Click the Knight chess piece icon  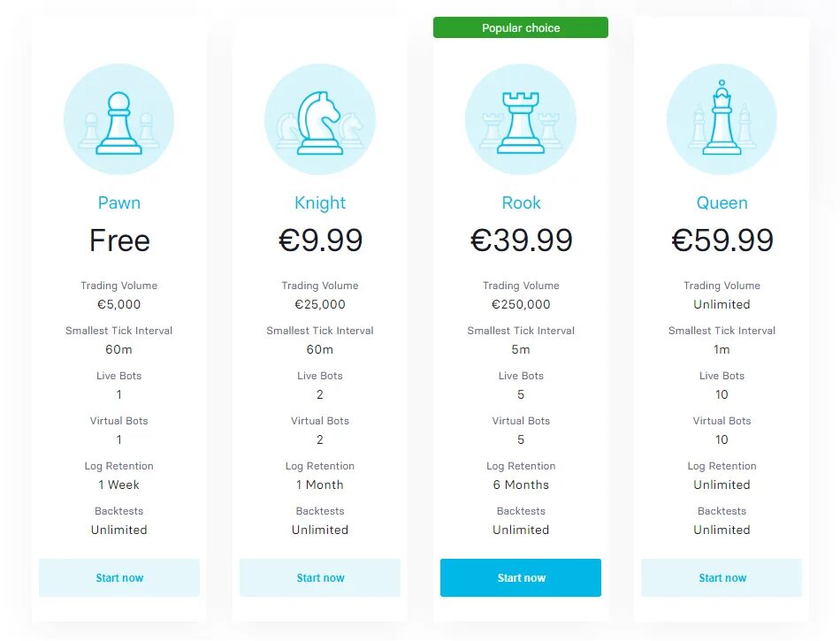tap(320, 118)
